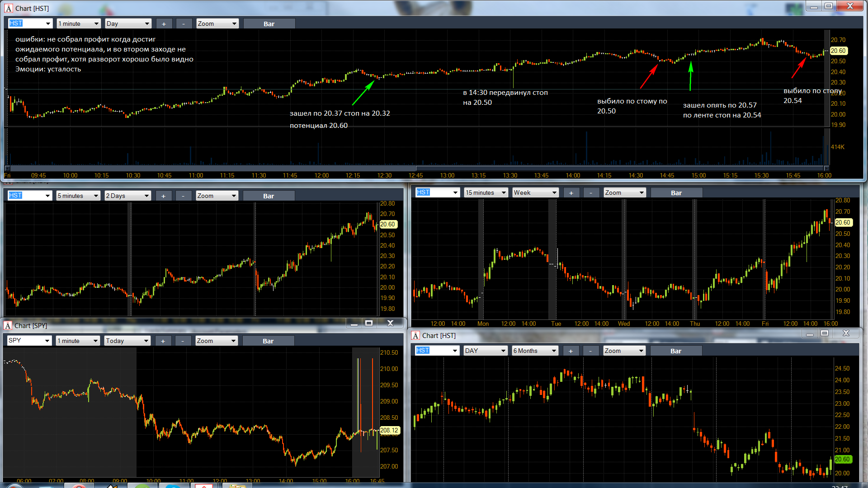
Task: Minimize the lower-right Chart [HST] window
Action: (x=810, y=333)
